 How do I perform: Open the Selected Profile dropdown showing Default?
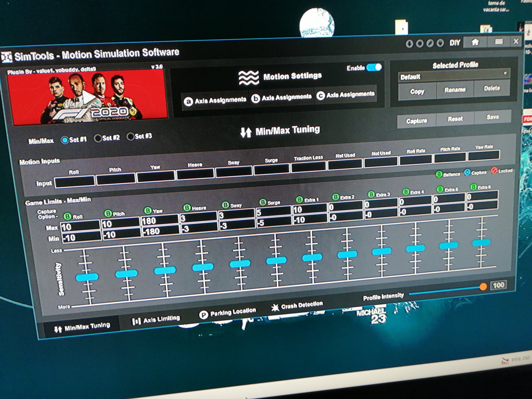click(x=454, y=75)
